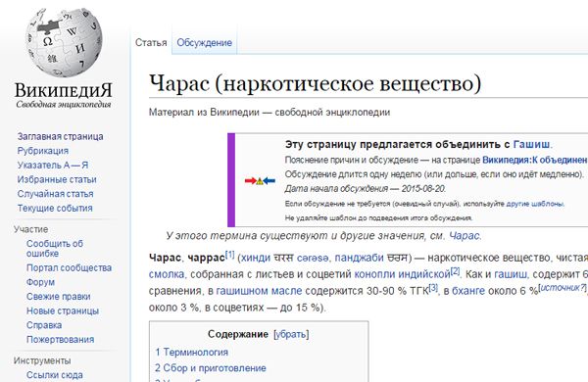
Task: Click footnote reference [3]
Action: [x=433, y=288]
